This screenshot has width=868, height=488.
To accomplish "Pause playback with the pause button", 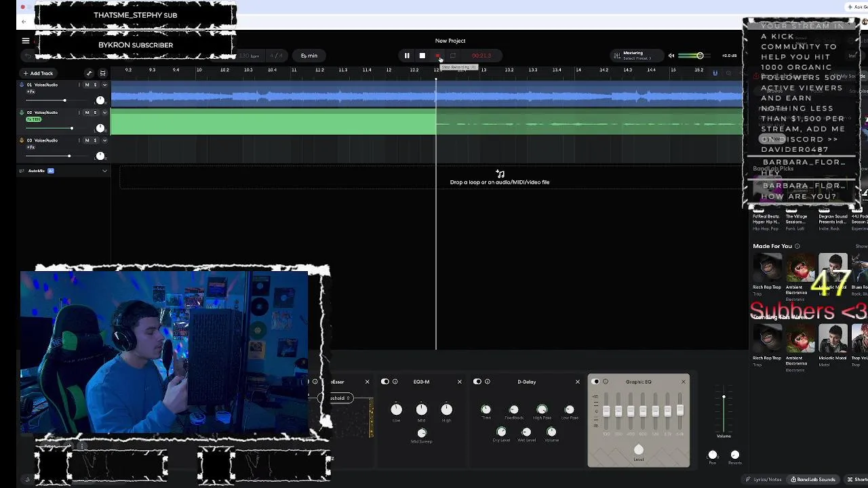I will [x=407, y=56].
